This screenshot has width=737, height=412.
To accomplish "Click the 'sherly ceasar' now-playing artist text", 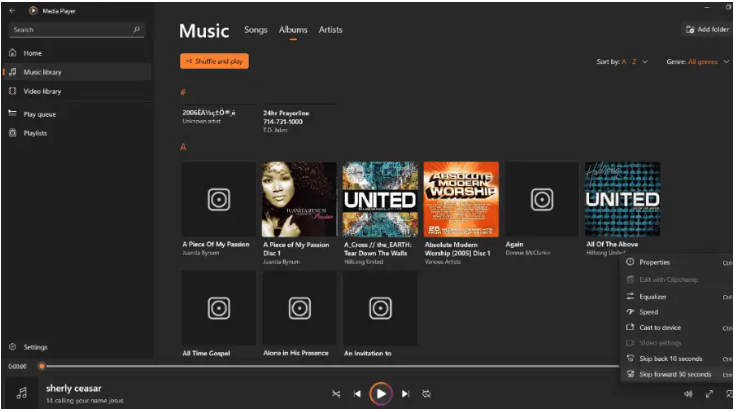I will point(74,388).
